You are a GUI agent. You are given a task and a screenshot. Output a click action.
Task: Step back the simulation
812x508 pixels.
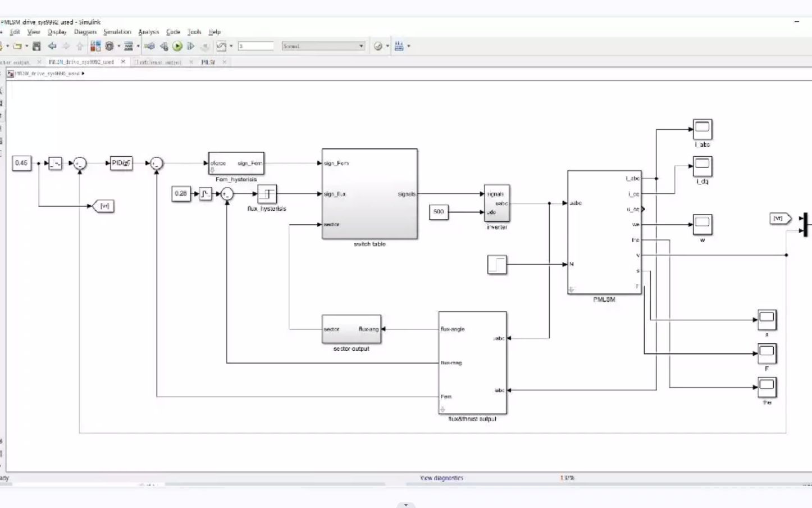(x=164, y=46)
